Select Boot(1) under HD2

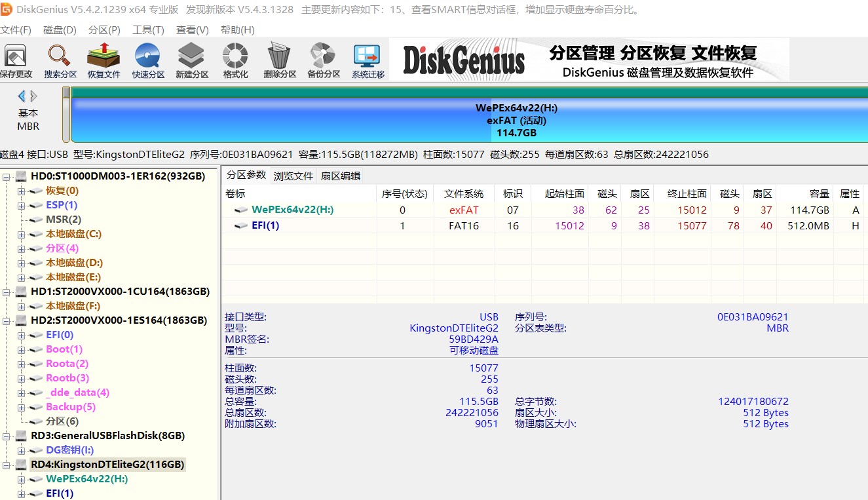click(64, 349)
